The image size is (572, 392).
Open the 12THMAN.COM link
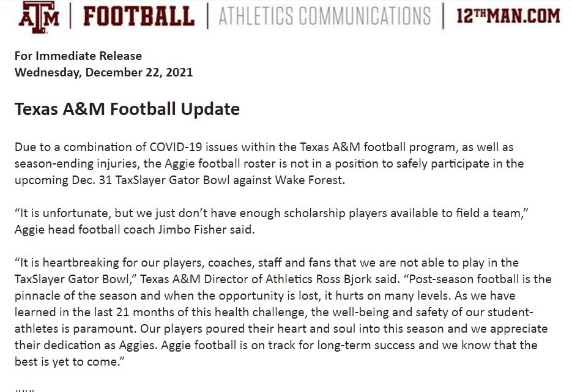tap(508, 16)
